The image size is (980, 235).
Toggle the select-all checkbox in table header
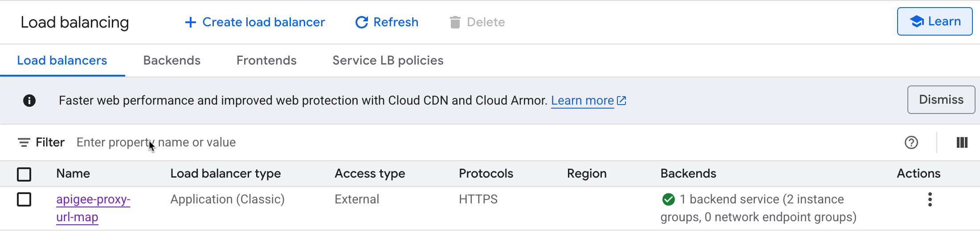(x=24, y=174)
